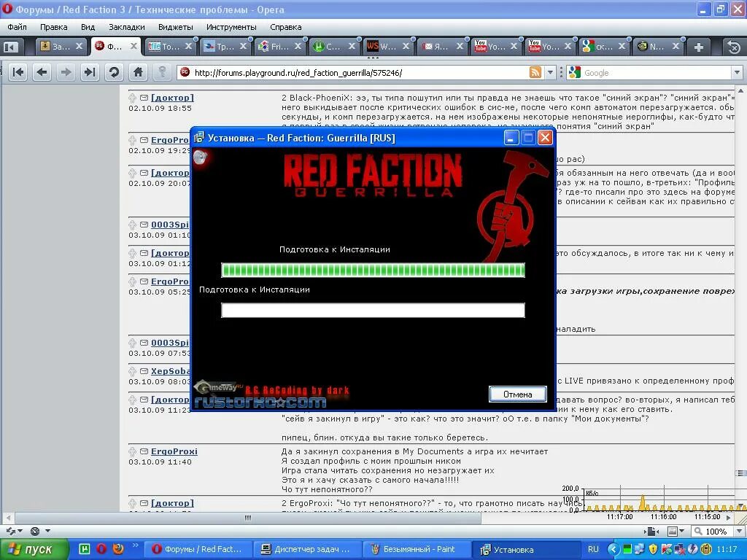Image resolution: width=747 pixels, height=560 pixels.
Task: Go back with the Back arrow
Action: coord(42,72)
